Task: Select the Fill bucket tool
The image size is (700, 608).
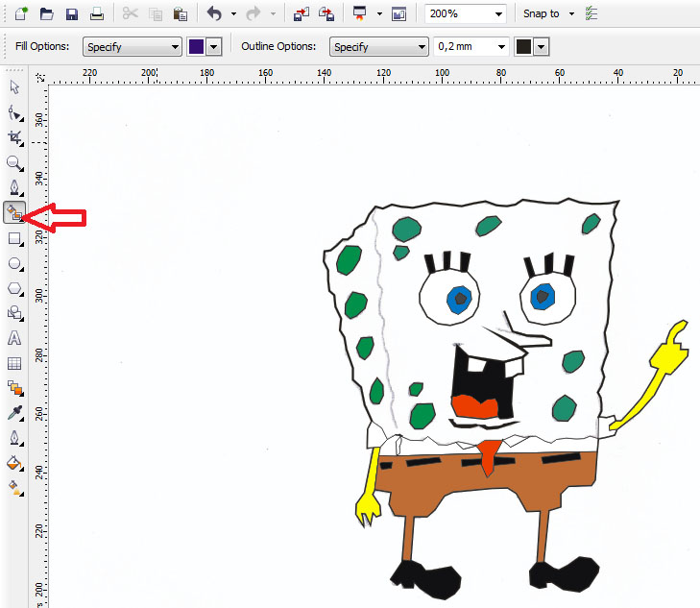Action: pyautogui.click(x=15, y=463)
